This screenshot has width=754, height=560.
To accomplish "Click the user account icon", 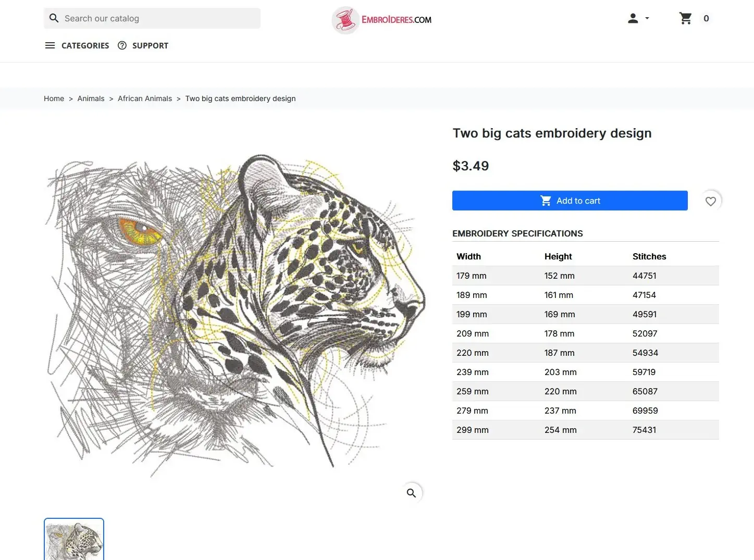I will point(633,19).
